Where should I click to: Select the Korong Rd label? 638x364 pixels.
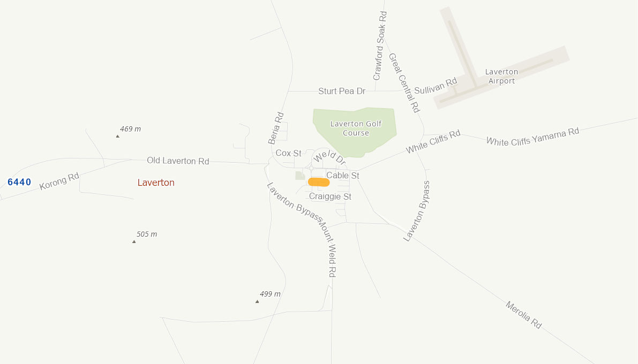(x=59, y=181)
